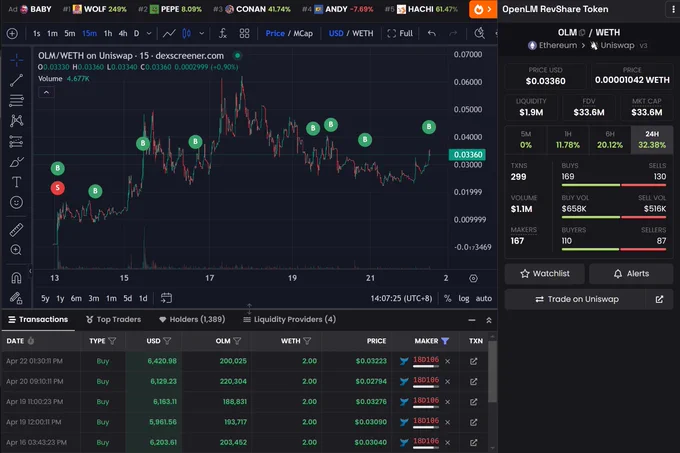Viewport: 680px width, 453px height.
Task: Open the USD column filter
Action: (167, 341)
